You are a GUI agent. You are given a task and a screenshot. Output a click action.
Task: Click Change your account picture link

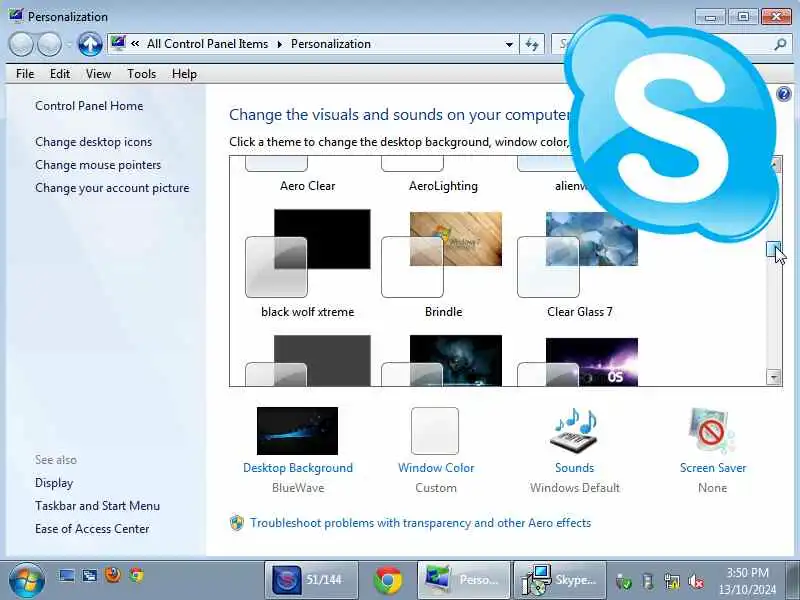112,188
